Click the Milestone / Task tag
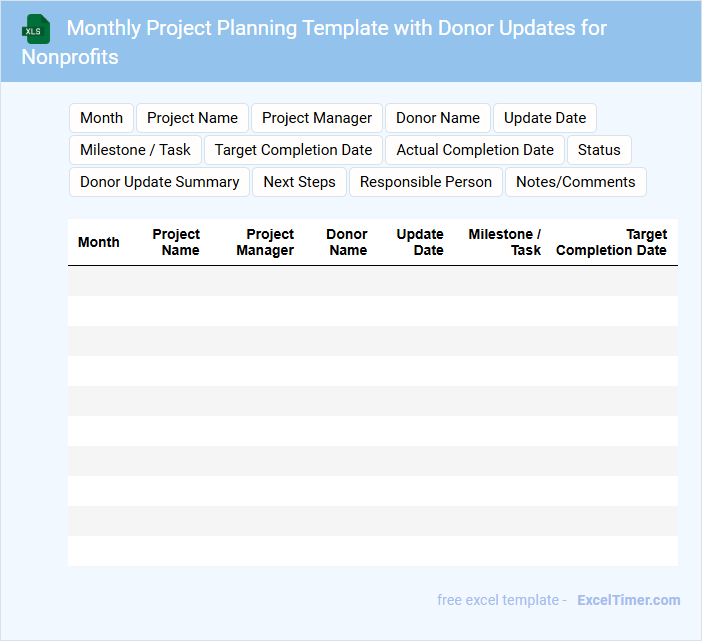This screenshot has height=641, width=702. [135, 150]
